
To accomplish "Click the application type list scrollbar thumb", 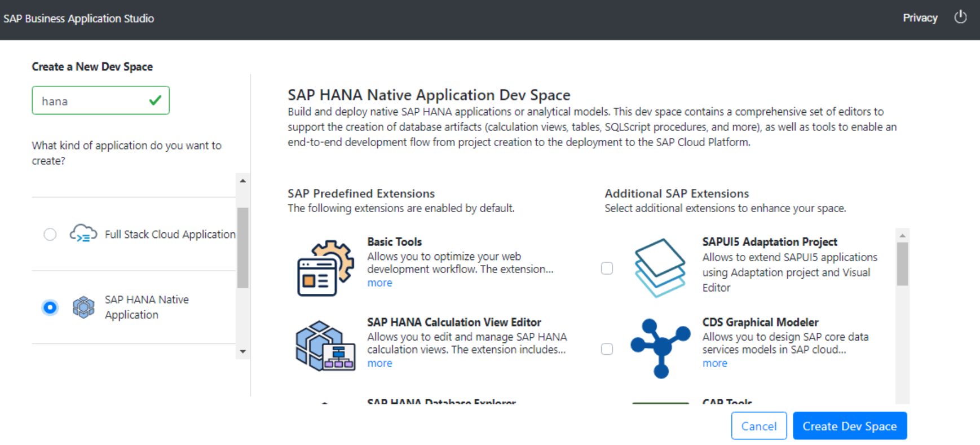I will coord(243,248).
